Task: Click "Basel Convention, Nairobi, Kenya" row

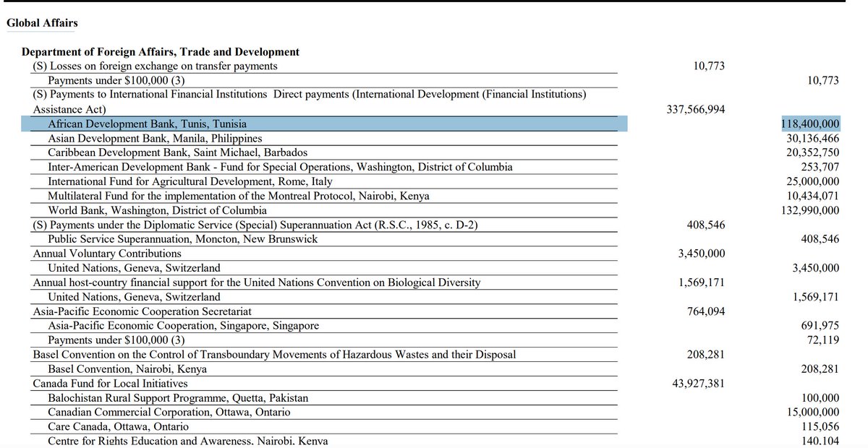Action: 128,369
